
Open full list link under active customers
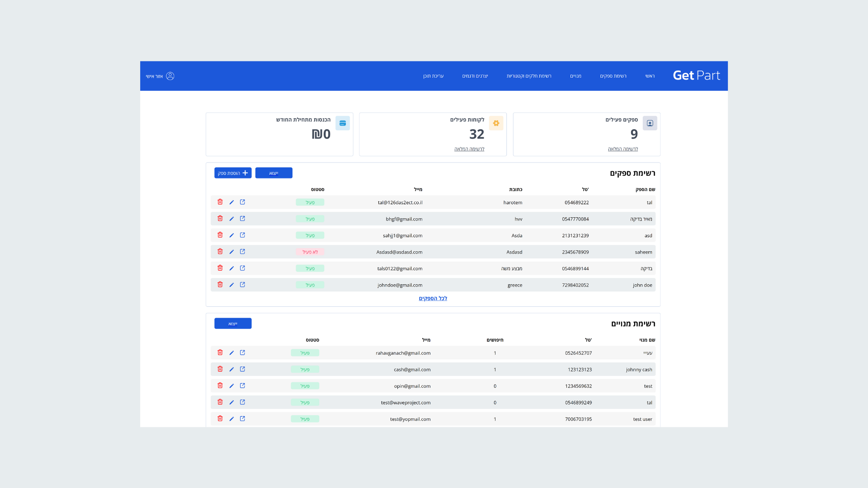[469, 149]
